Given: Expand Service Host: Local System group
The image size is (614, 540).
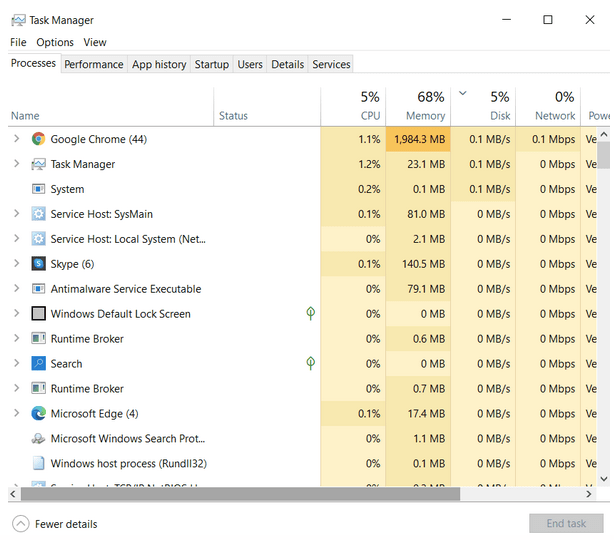Looking at the screenshot, I should coord(16,238).
